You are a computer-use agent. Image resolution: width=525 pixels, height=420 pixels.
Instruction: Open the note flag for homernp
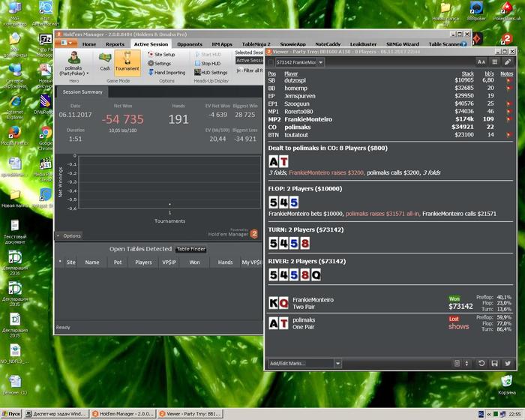pos(509,88)
